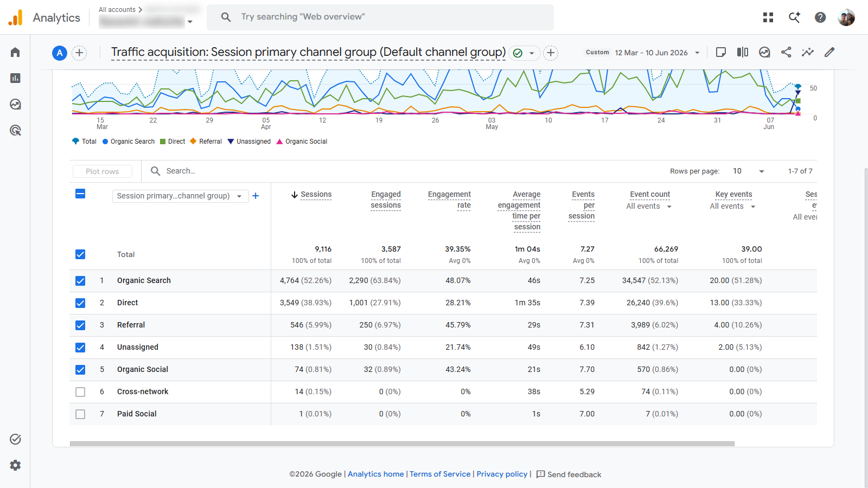Check the Cross-network row checkbox
The height and width of the screenshot is (488, 868).
point(80,392)
